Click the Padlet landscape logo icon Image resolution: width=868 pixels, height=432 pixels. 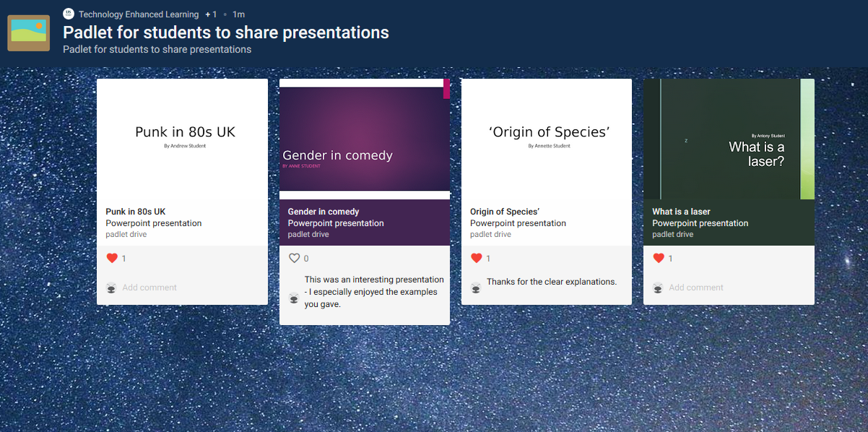click(x=28, y=33)
